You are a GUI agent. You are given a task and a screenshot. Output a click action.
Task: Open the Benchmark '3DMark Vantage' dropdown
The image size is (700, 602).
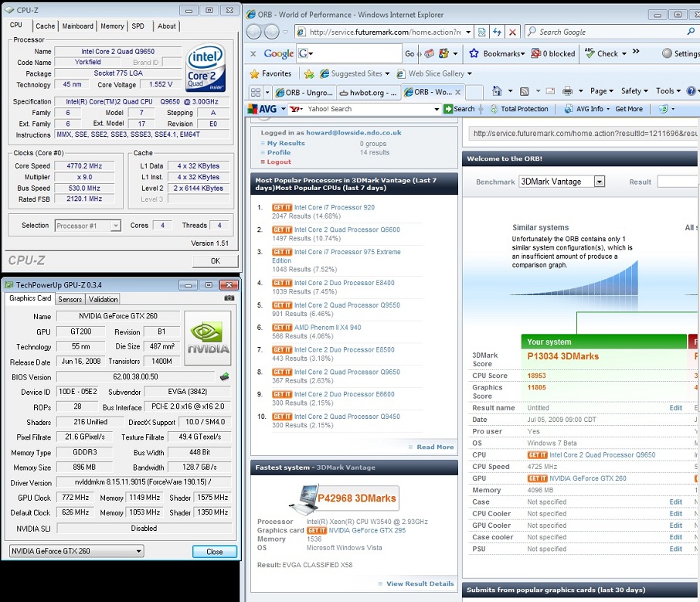click(600, 182)
